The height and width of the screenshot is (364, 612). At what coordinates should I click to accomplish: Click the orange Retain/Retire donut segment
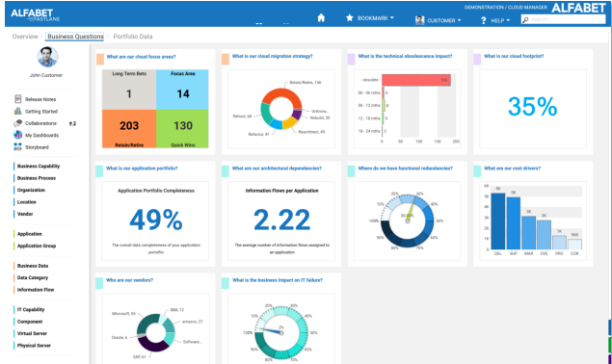click(x=281, y=94)
